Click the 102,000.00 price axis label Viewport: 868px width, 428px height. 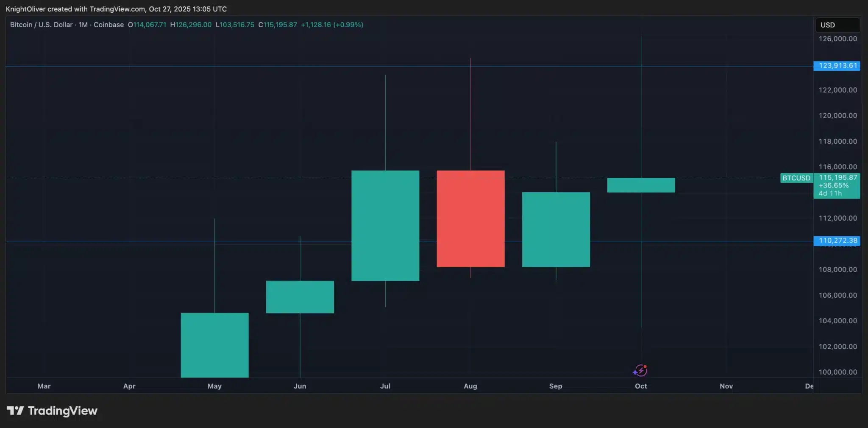(x=838, y=347)
